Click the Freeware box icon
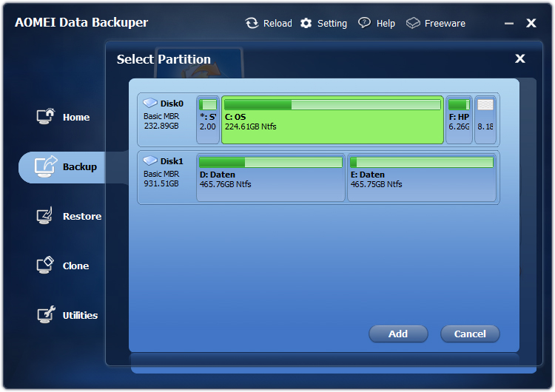 (413, 24)
